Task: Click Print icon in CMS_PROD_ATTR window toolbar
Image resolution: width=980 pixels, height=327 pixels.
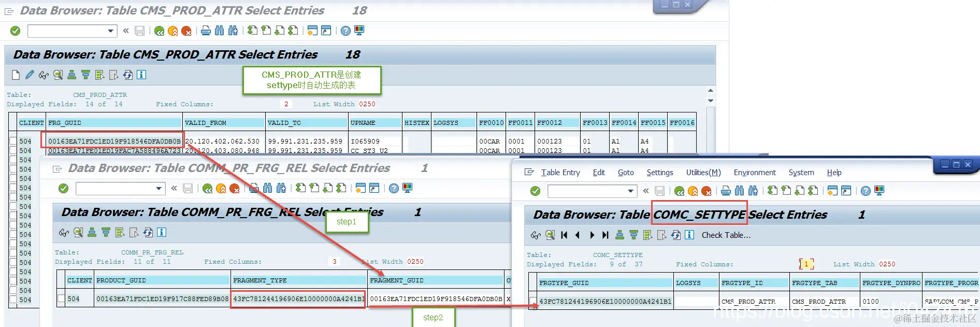Action: pos(206,31)
